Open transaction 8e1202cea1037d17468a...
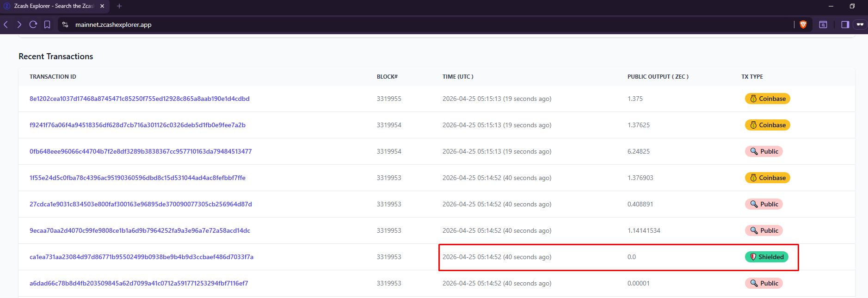The height and width of the screenshot is (298, 868). [x=140, y=99]
